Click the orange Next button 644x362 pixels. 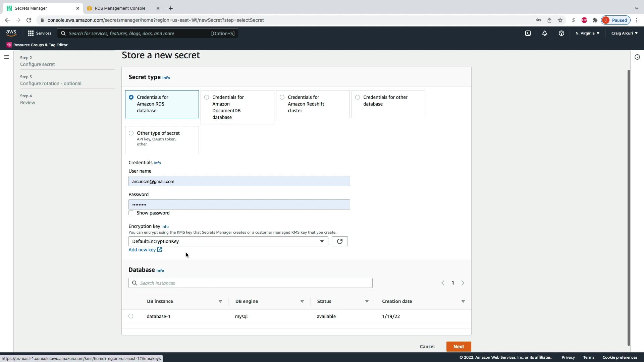459,347
